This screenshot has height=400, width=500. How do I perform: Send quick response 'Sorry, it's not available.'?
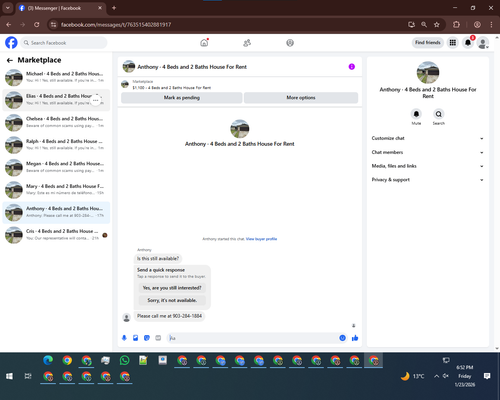(172, 300)
